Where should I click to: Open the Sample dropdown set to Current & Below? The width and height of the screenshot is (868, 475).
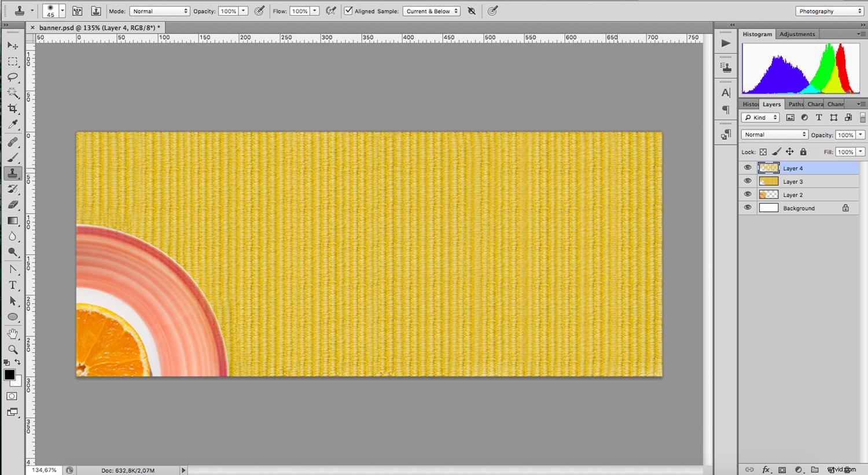click(x=431, y=10)
